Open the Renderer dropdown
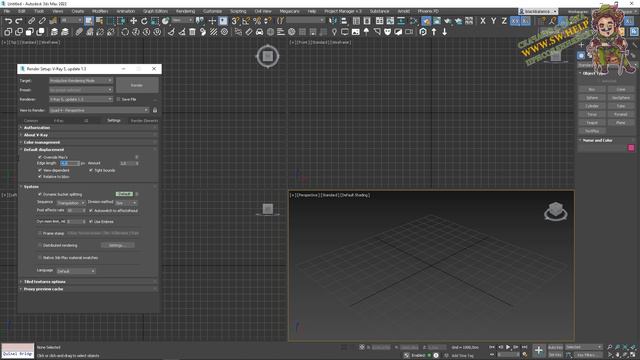The image size is (640, 360). click(80, 99)
